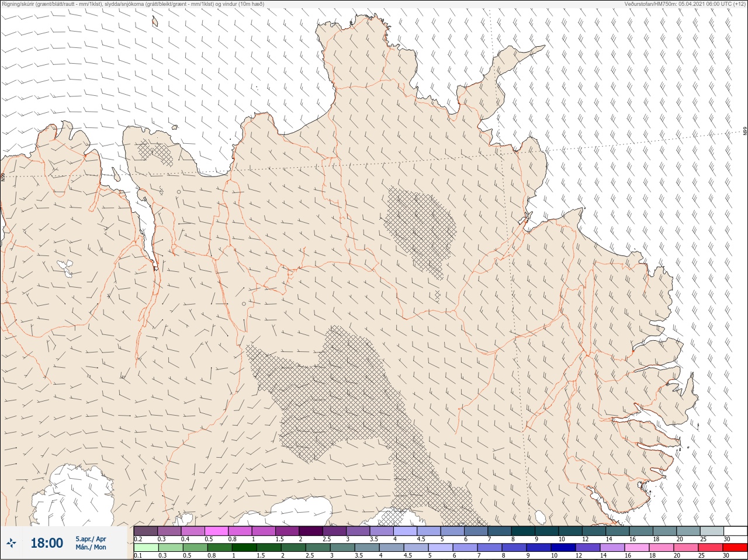The image size is (748, 560).
Task: Click the '0.2' label of the upper legend
Action: (x=138, y=538)
